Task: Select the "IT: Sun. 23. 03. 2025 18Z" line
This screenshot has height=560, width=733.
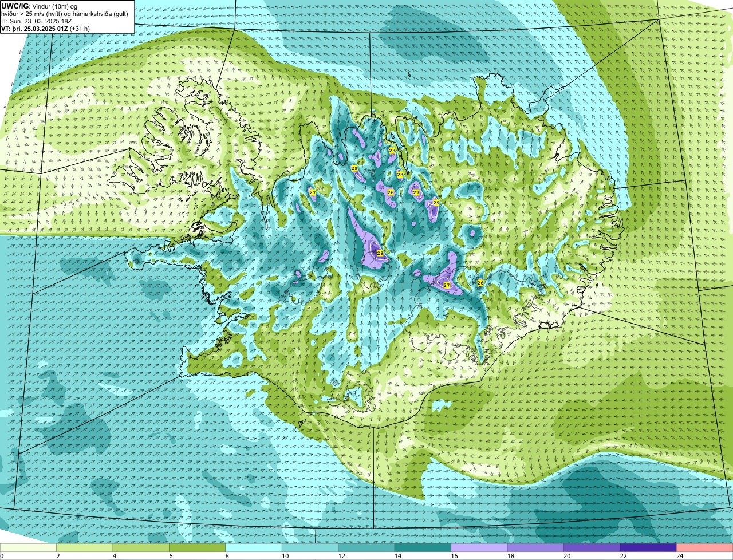Action: point(37,21)
